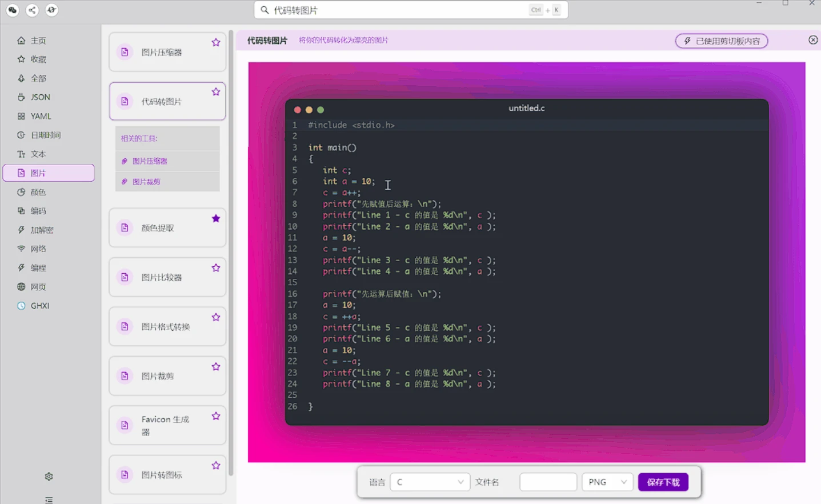
Task: Open the Favicon 生成器 tool card
Action: (167, 425)
